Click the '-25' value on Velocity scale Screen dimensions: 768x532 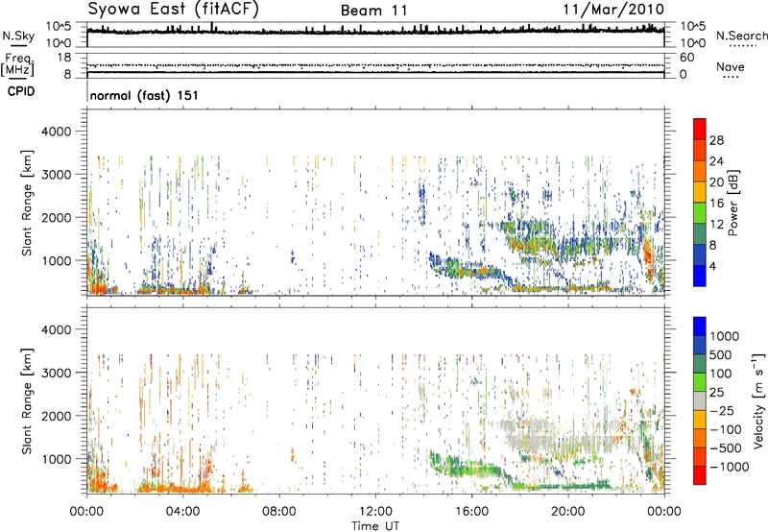pos(723,410)
